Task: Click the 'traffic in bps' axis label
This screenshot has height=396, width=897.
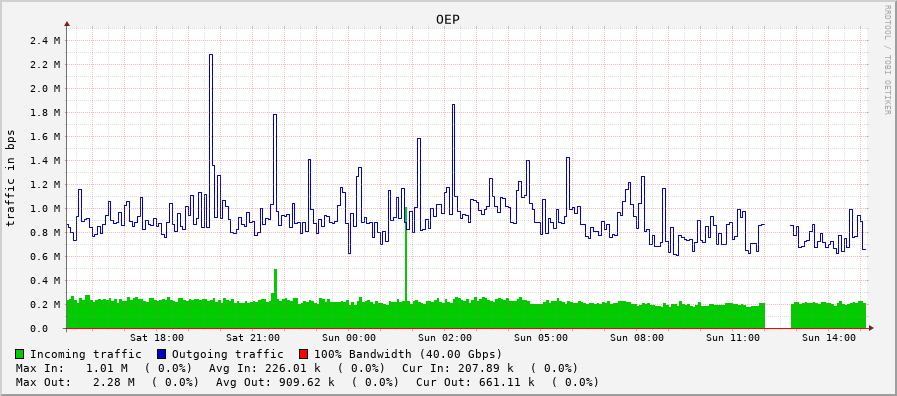Action: (x=10, y=177)
